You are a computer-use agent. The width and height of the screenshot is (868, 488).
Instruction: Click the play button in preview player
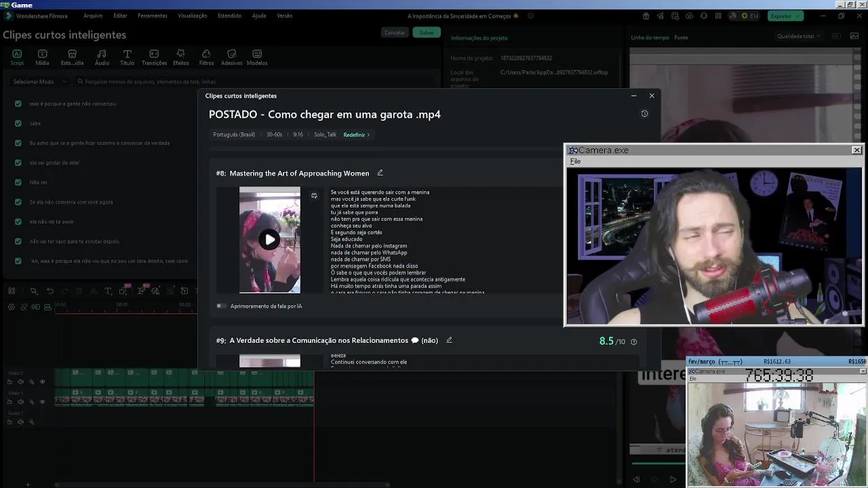tap(673, 479)
